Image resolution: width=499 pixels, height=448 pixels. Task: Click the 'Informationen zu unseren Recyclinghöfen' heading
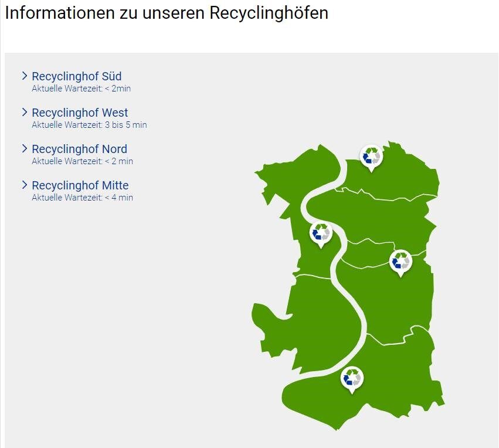click(x=167, y=13)
